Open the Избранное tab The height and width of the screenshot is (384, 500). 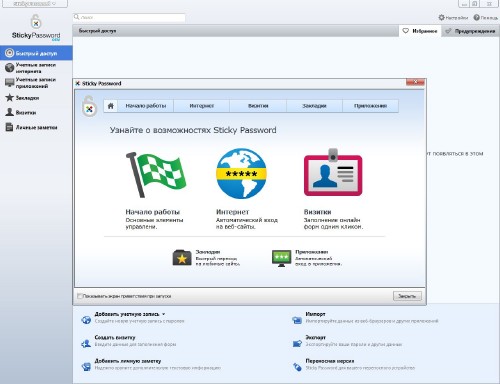pos(420,31)
